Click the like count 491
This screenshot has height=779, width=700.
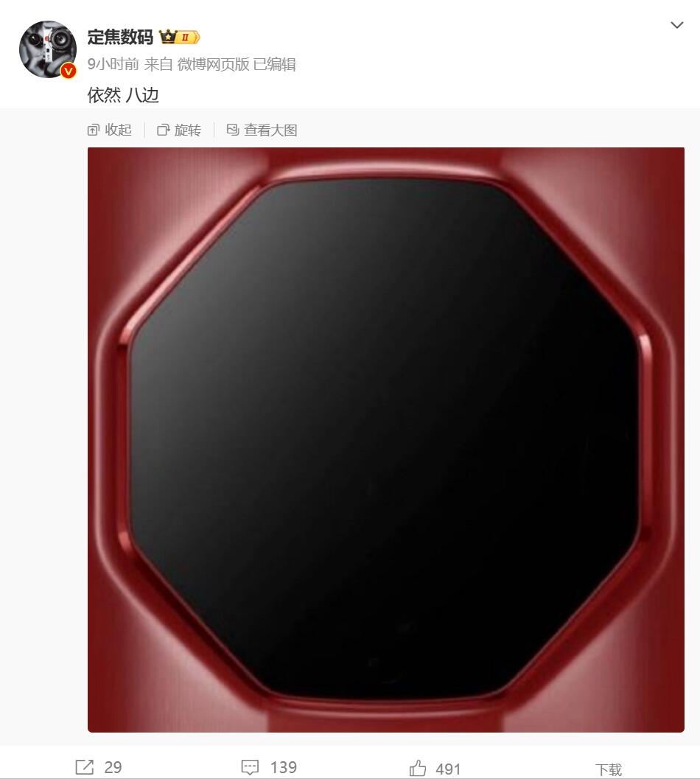pos(448,769)
